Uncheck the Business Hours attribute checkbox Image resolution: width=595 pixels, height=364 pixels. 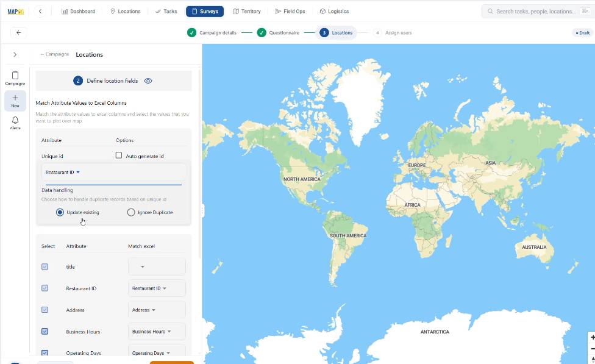pos(45,331)
